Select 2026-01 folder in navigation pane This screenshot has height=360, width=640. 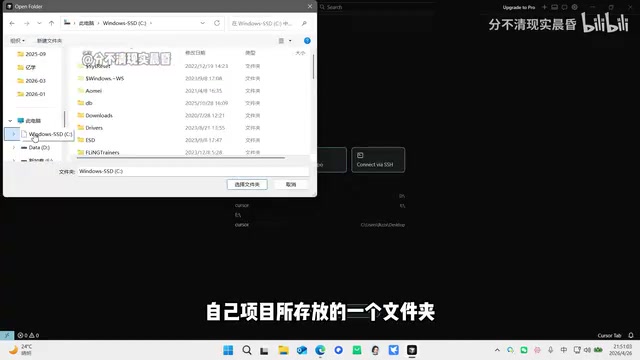pos(32,94)
